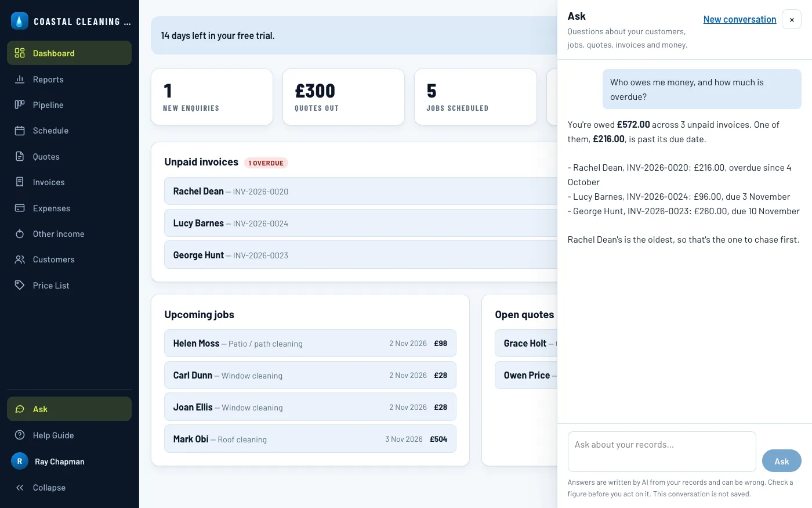Click the Customers people icon
Viewport: 812px width, 508px height.
coord(20,260)
